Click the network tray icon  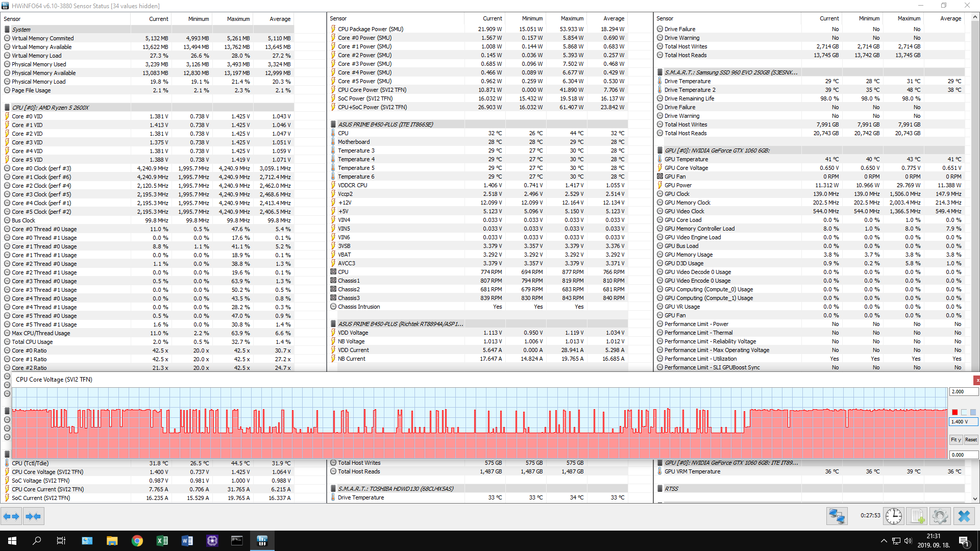click(896, 541)
